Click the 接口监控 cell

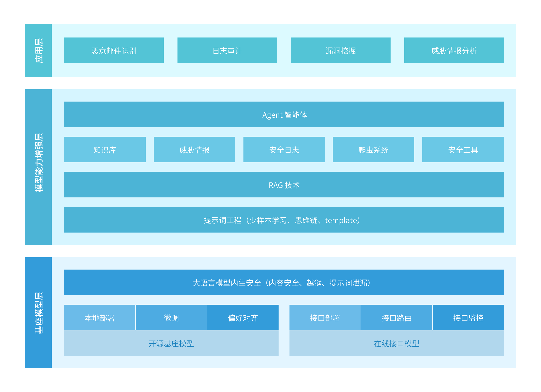468,317
